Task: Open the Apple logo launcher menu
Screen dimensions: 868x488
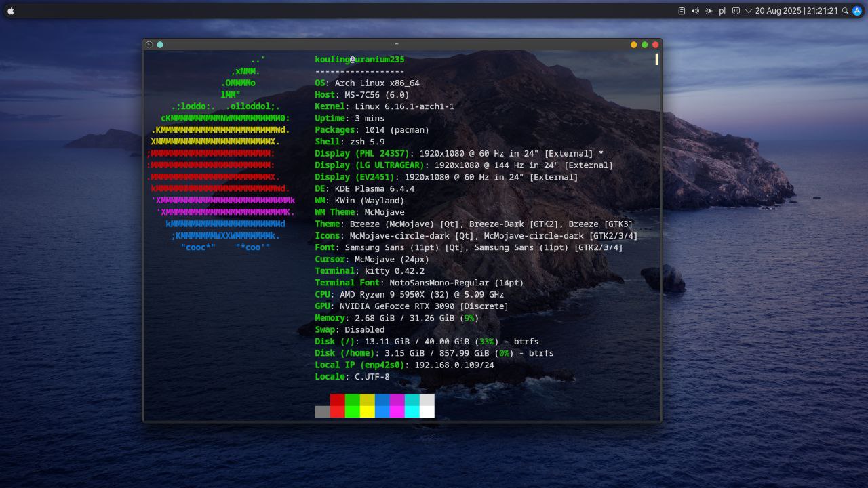Action: [x=10, y=11]
